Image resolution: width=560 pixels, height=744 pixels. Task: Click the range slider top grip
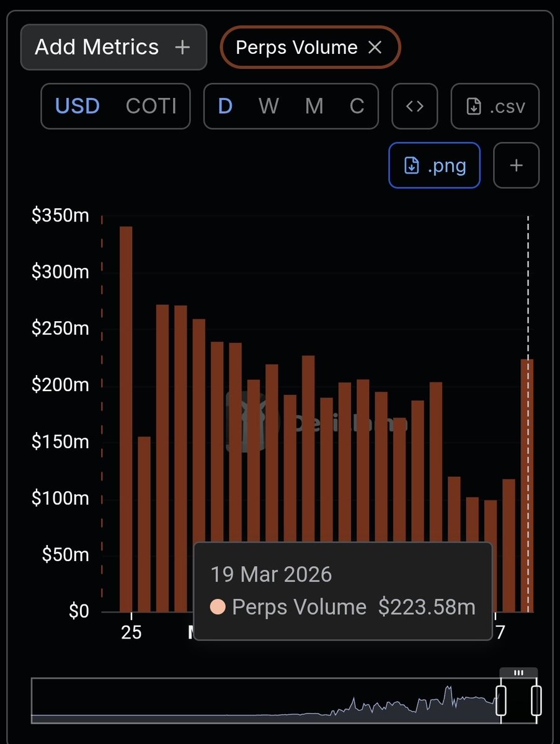pos(519,673)
